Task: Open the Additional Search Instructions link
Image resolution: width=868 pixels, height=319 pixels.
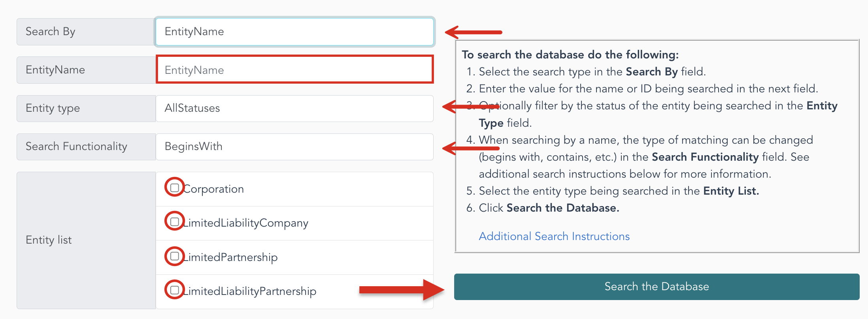Action: click(554, 236)
